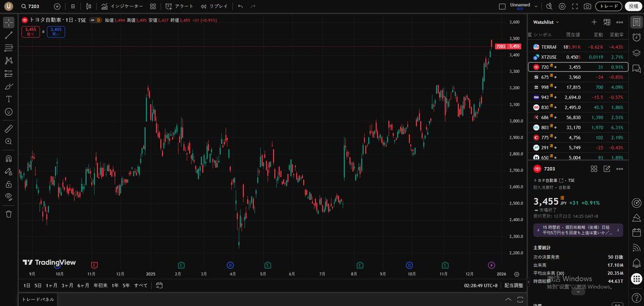Toggle hide all drawings eye icon
The height and width of the screenshot is (306, 644).
[x=9, y=196]
